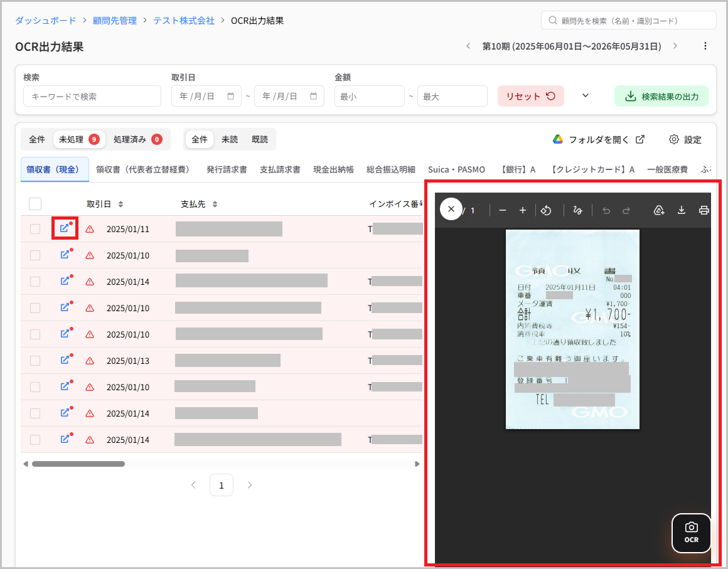Image resolution: width=728 pixels, height=569 pixels.
Task: Click the horizontal table scrollbar thumb
Action: click(x=78, y=464)
